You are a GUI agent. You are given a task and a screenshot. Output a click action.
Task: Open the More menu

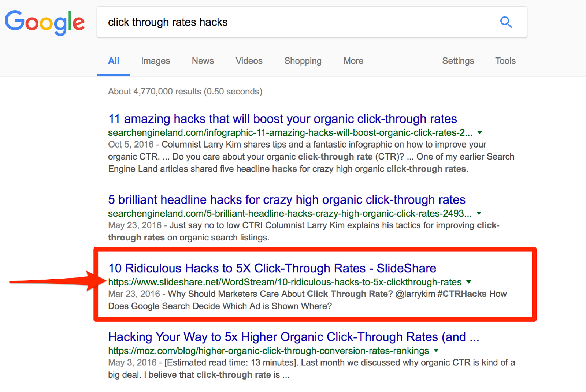point(353,61)
